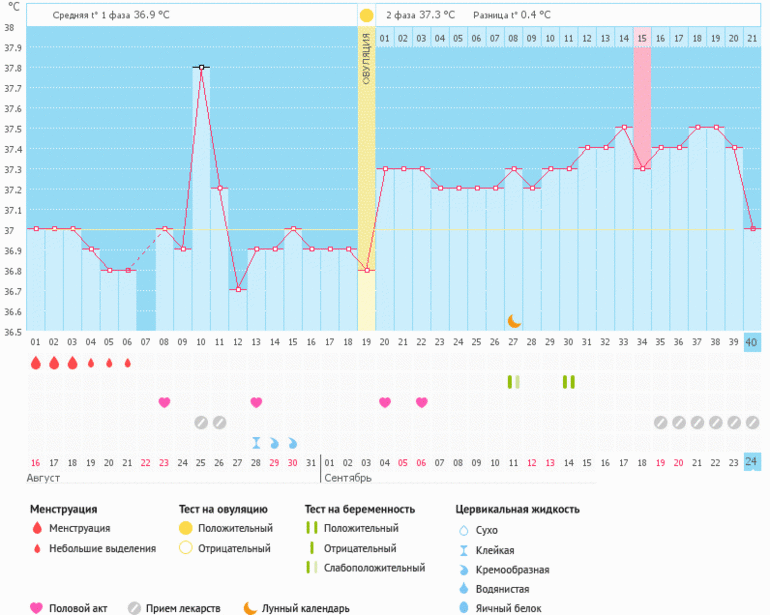770x615 pixels.
Task: Select the small spotting drop on cycle day 05
Action: point(109,363)
